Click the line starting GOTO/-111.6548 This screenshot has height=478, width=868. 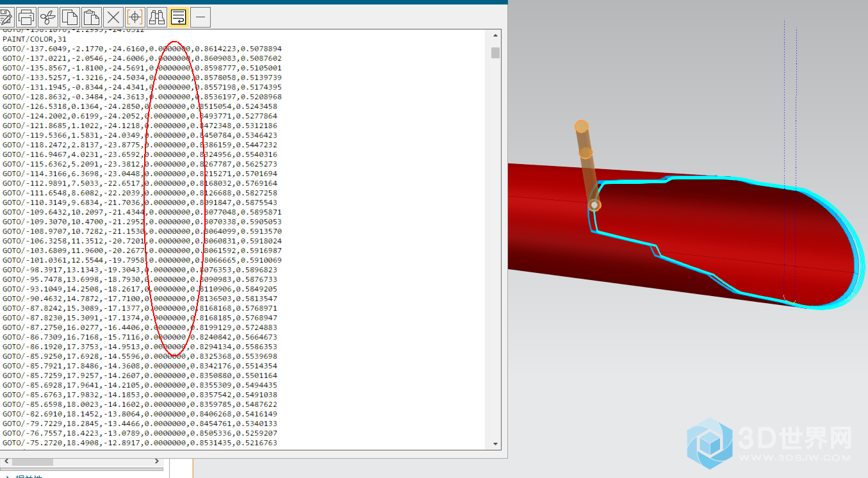pos(140,193)
